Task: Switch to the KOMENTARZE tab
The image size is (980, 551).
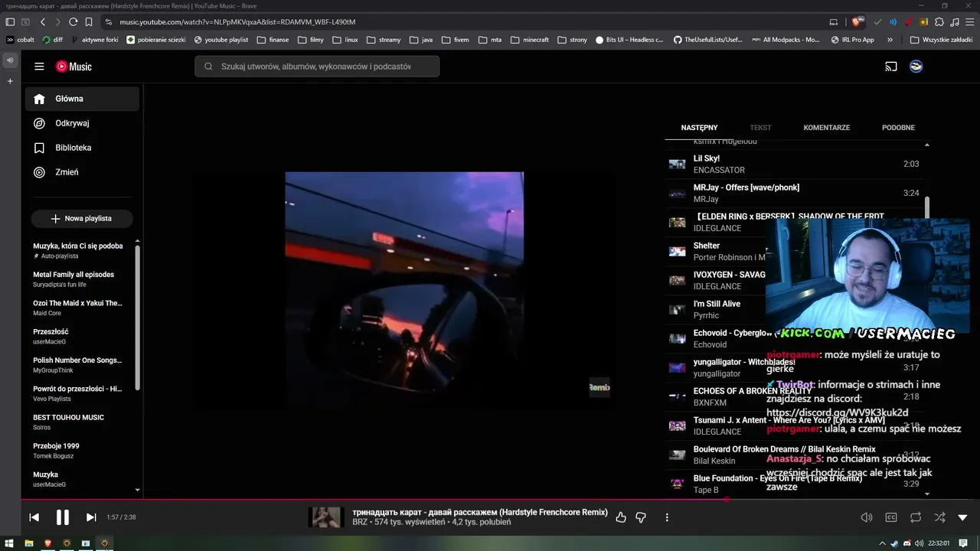Action: (826, 128)
